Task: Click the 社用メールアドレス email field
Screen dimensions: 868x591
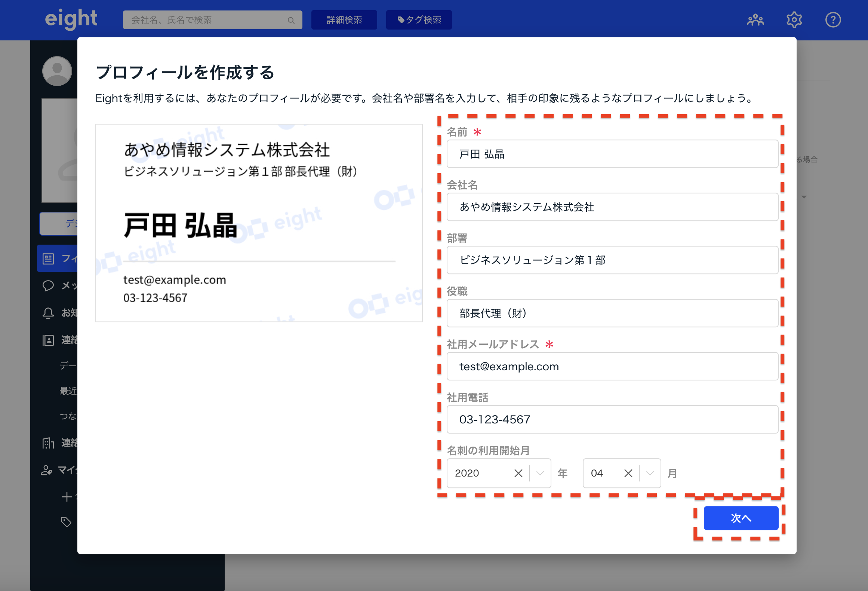Action: pyautogui.click(x=612, y=366)
